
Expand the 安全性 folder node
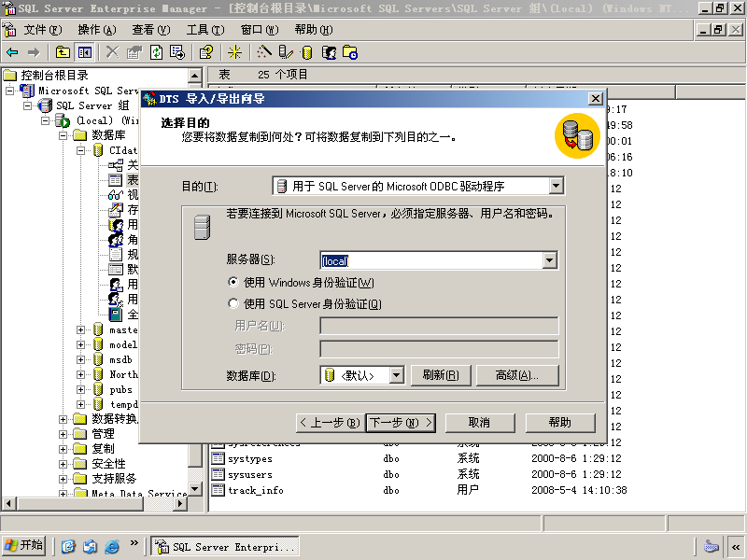coord(63,464)
